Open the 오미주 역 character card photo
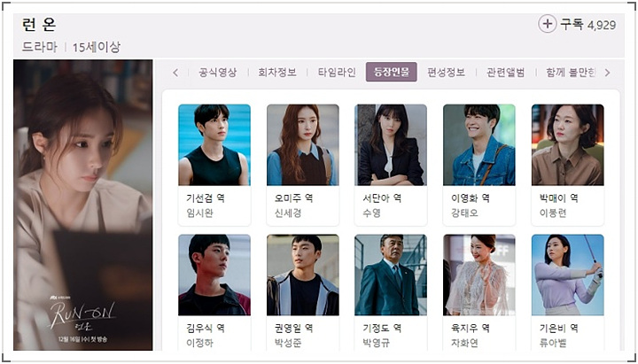638x364 pixels. point(303,144)
